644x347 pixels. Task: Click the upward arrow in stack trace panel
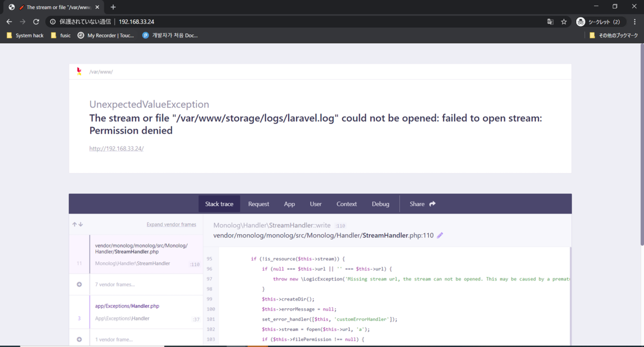click(74, 224)
